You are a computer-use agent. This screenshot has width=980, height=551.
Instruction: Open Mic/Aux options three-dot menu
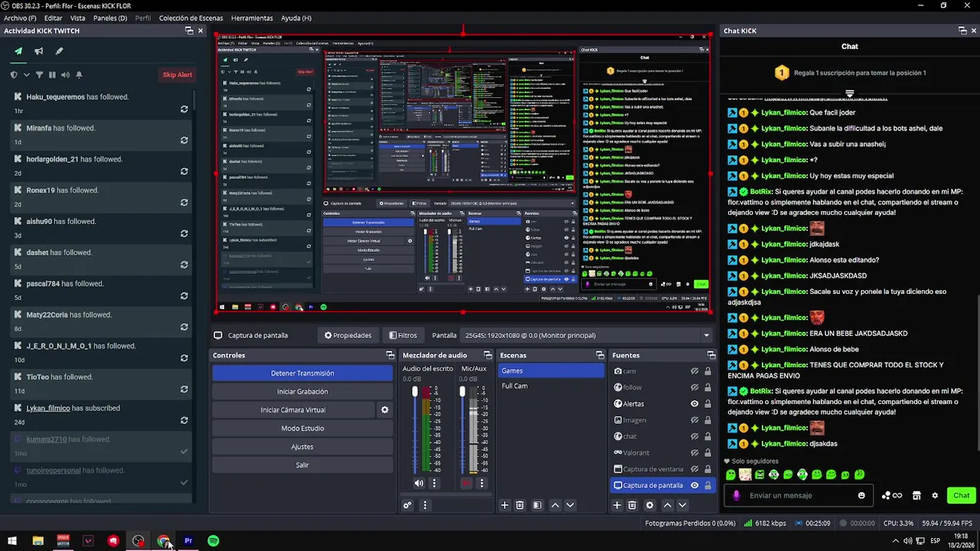point(482,483)
